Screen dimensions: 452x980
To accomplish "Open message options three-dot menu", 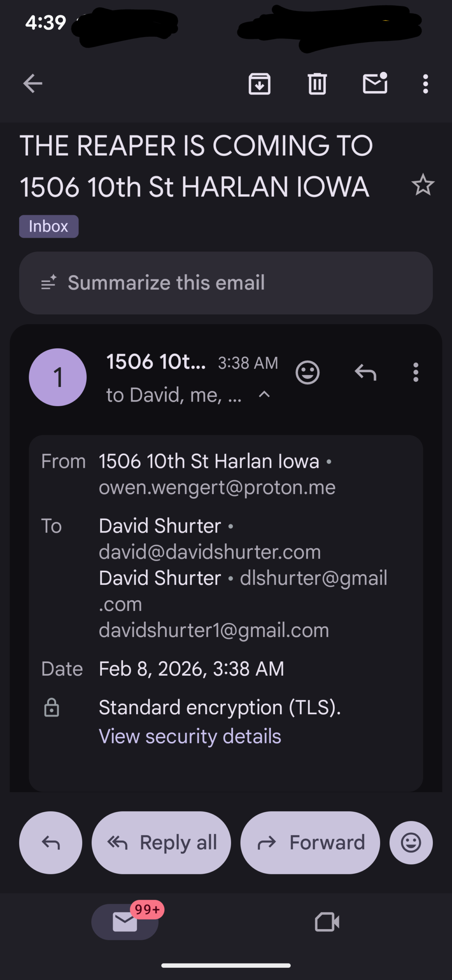I will click(416, 372).
